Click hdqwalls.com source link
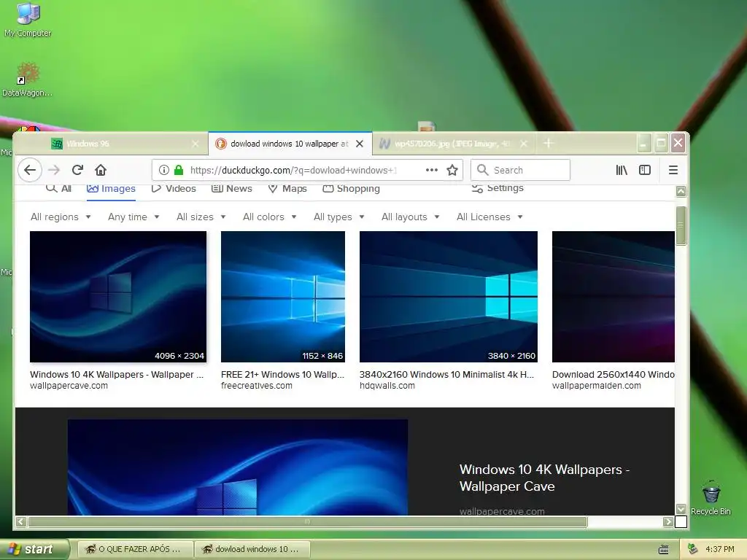 point(387,386)
